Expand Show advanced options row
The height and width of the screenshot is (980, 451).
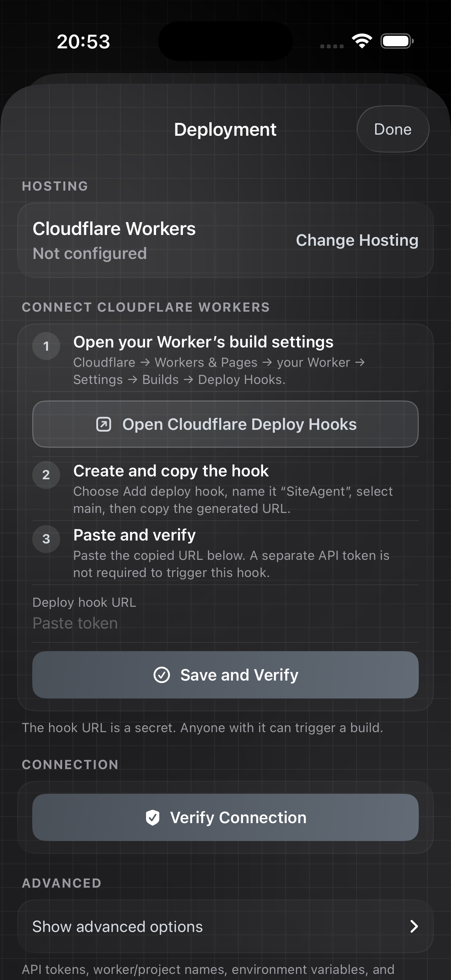(225, 926)
